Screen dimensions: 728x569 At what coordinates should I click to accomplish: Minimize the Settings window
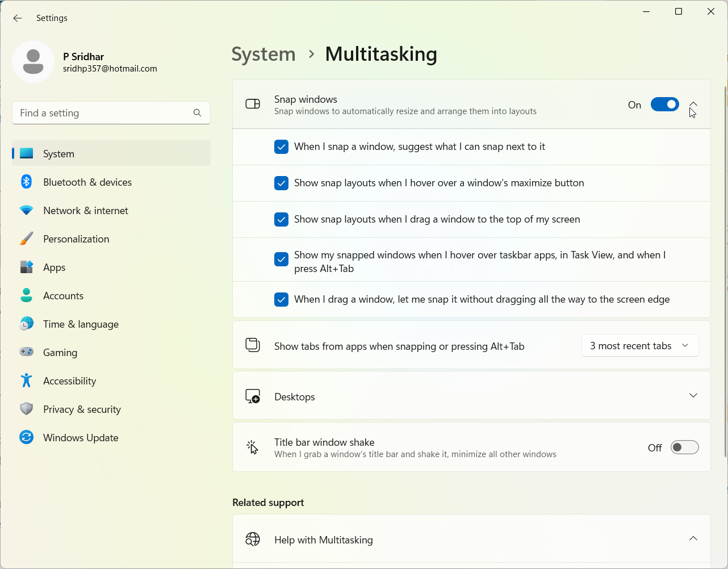point(646,11)
